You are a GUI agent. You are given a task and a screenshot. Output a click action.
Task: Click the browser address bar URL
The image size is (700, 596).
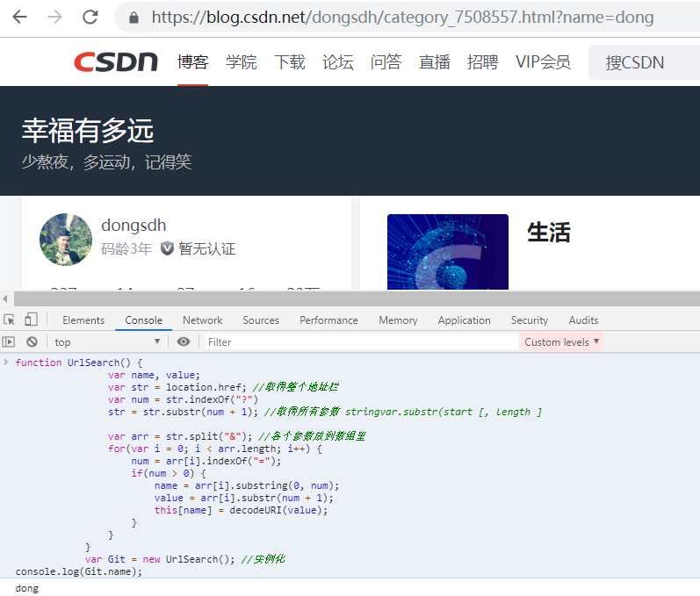(x=402, y=17)
